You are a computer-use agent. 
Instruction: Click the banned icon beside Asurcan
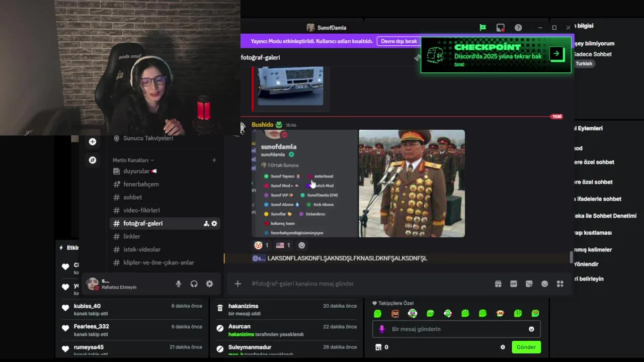pyautogui.click(x=220, y=328)
